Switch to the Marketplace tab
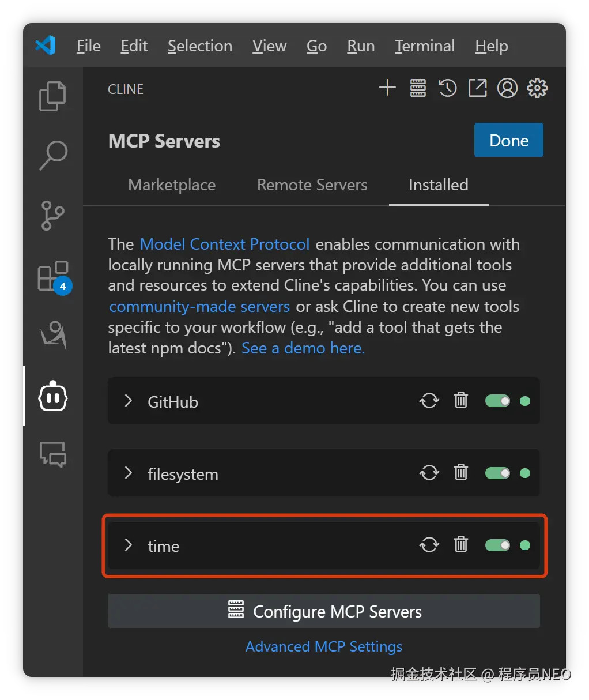Viewport: 589px width, 700px height. click(172, 185)
